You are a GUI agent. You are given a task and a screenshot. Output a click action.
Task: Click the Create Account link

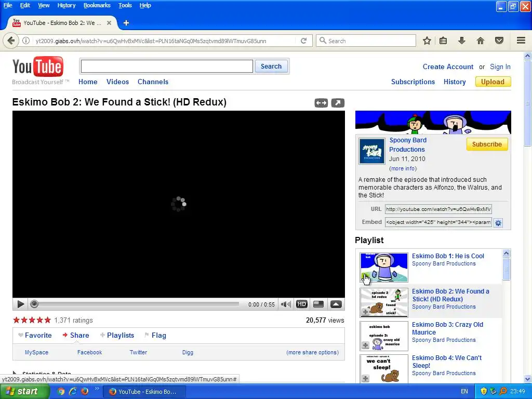point(448,67)
